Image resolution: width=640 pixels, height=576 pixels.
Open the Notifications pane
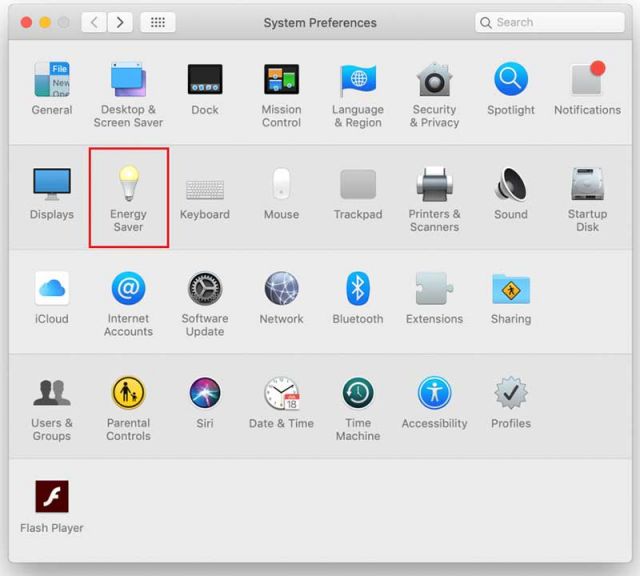587,80
